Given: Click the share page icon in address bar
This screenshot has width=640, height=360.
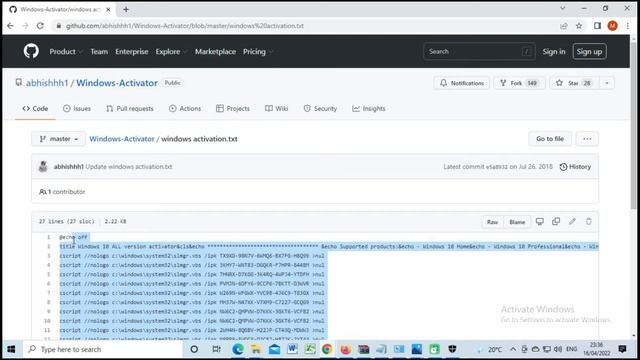Looking at the screenshot, I should point(564,26).
